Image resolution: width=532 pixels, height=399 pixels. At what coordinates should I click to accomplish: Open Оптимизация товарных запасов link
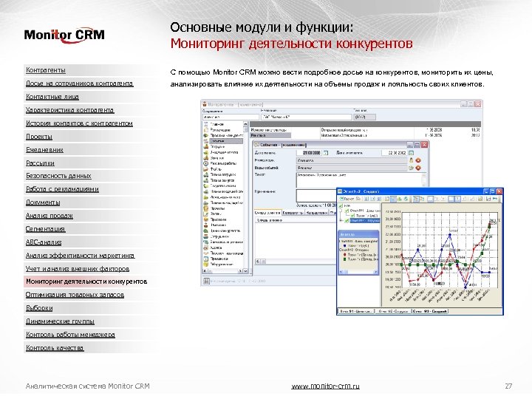tap(75, 295)
